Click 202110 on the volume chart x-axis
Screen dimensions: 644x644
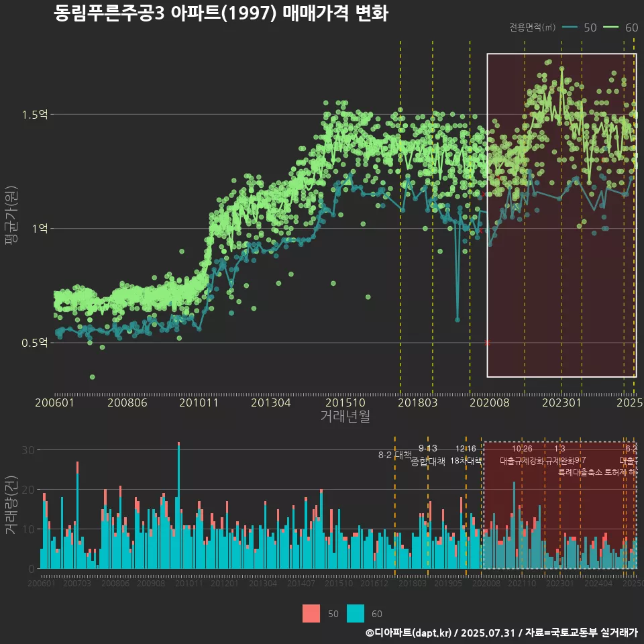point(522,583)
